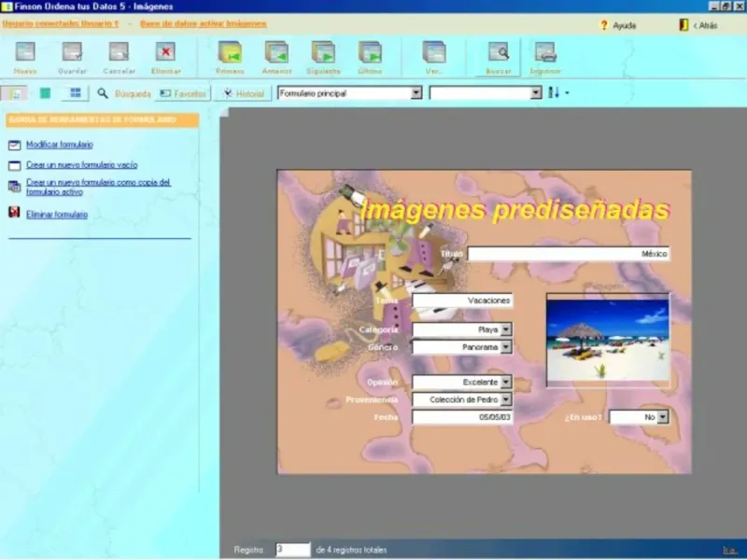Switch to form view icon
Image resolution: width=747 pixels, height=560 pixels.
coord(15,94)
